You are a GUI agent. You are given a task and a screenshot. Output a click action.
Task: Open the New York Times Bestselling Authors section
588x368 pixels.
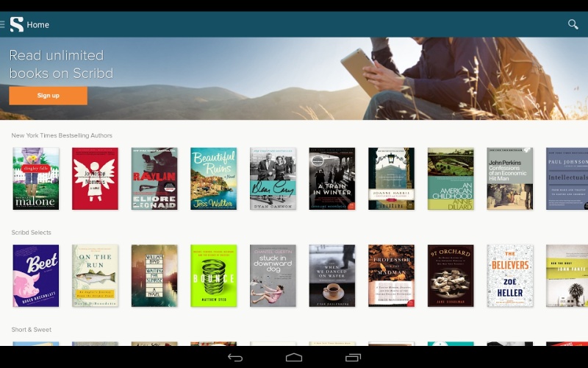click(x=62, y=135)
